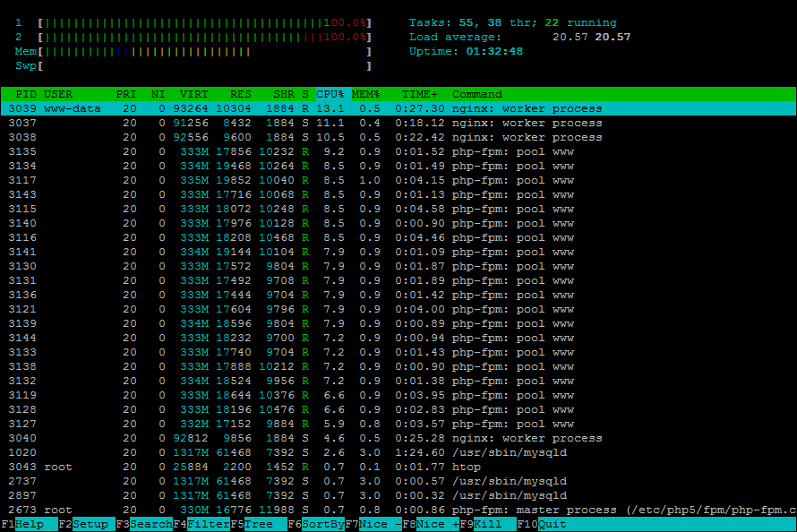797x532 pixels.
Task: Click the PRI column header
Action: 126,95
